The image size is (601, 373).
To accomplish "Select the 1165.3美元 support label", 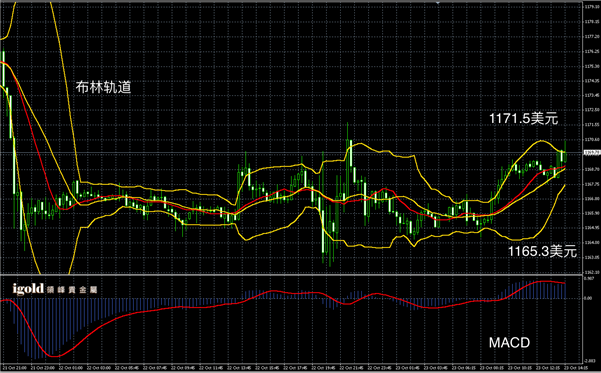I will tap(542, 251).
